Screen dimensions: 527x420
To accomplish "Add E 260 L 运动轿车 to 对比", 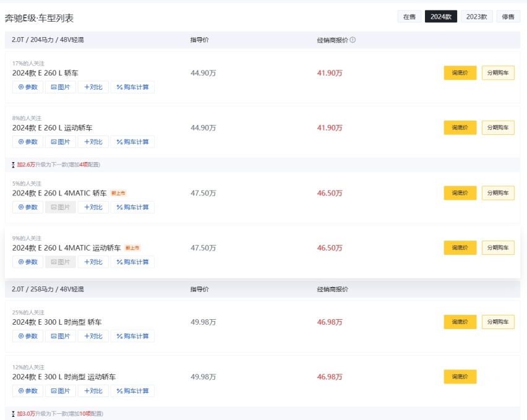I will point(93,142).
